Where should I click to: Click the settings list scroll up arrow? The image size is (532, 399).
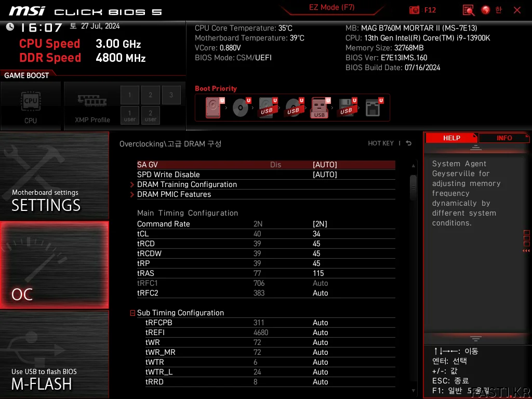pyautogui.click(x=413, y=166)
